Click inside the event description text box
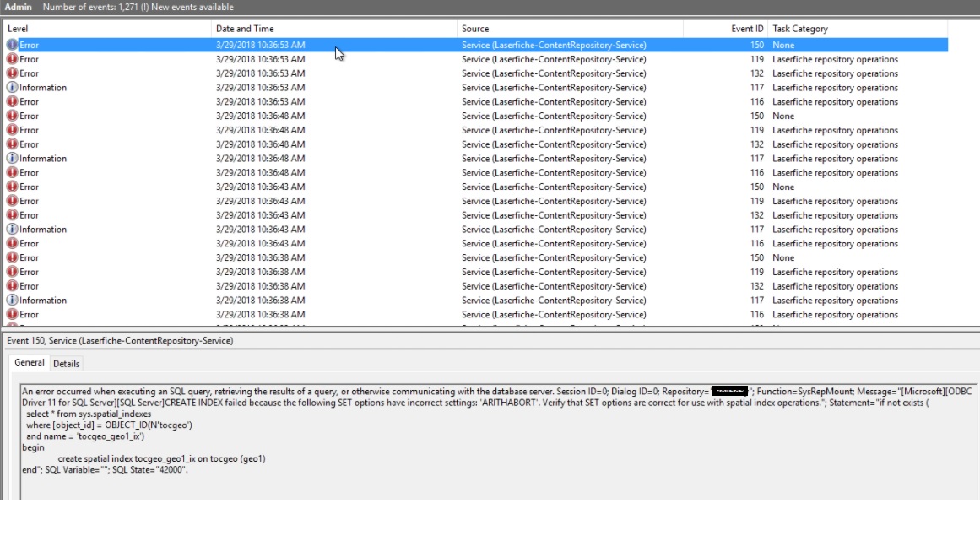Viewport: 980px width, 547px height. point(499,441)
